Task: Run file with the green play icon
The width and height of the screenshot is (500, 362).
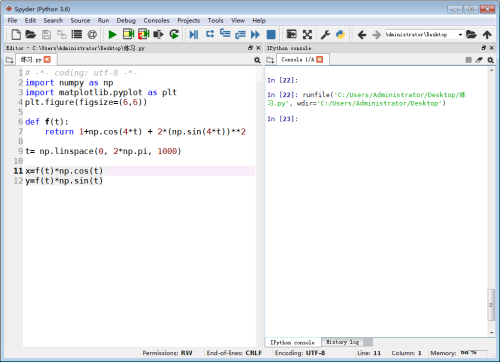Action: [x=113, y=34]
